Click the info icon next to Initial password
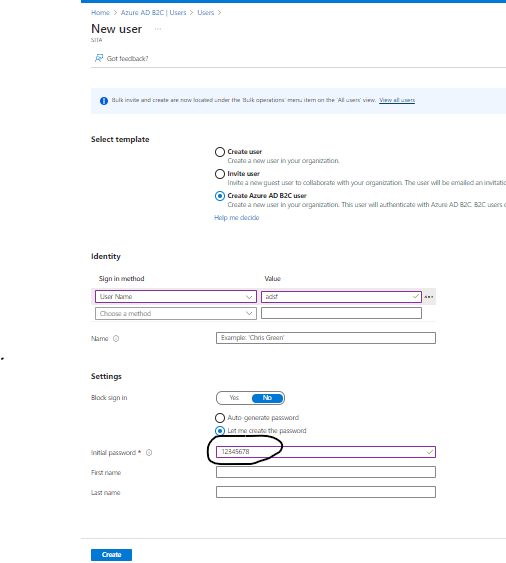Image resolution: width=506 pixels, height=563 pixels. coord(149,452)
